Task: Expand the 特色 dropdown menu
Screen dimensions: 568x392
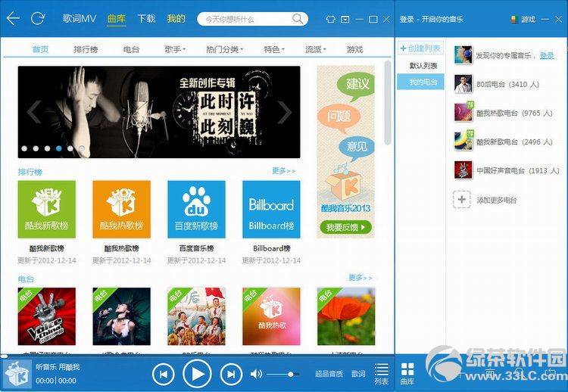Action: click(274, 49)
